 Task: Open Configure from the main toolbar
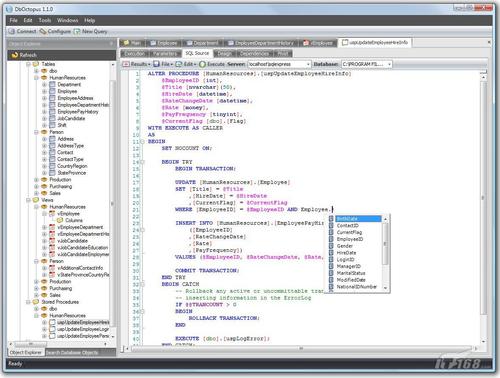(55, 31)
